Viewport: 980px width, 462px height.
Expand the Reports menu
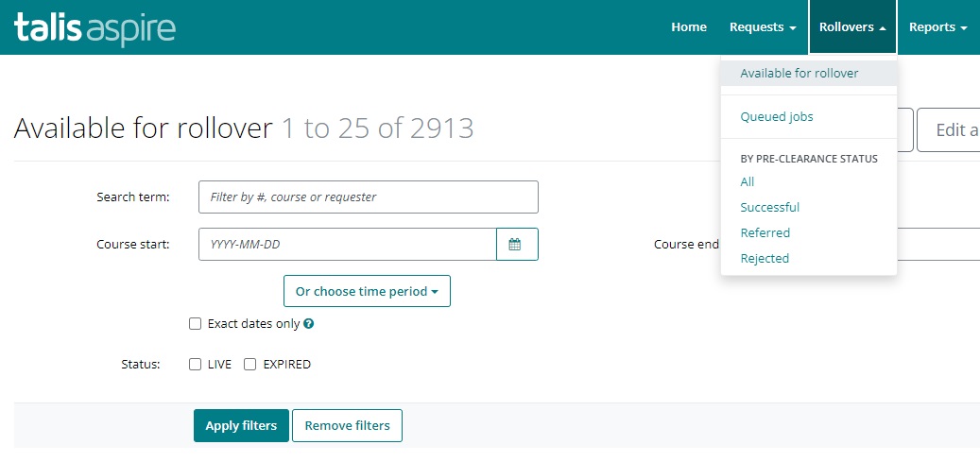937,27
